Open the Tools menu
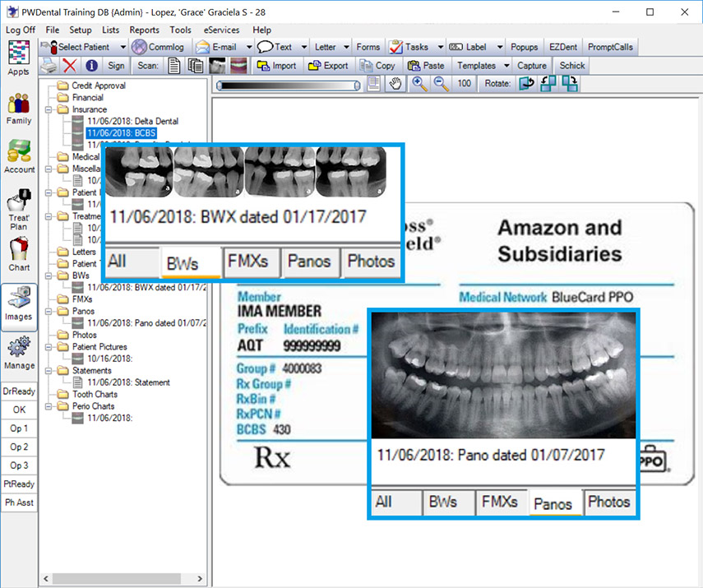Screen dimensions: 703x588 click(x=180, y=30)
